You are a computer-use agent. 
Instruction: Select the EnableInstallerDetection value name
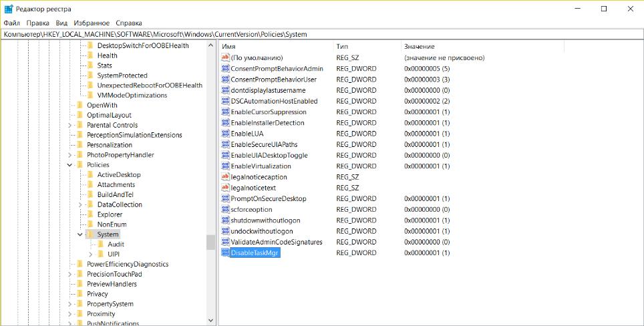[267, 123]
